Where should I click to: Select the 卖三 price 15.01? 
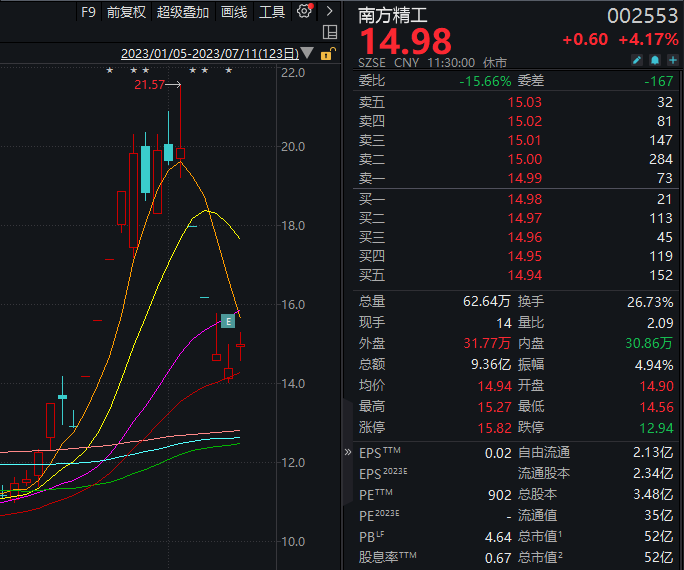(x=524, y=140)
